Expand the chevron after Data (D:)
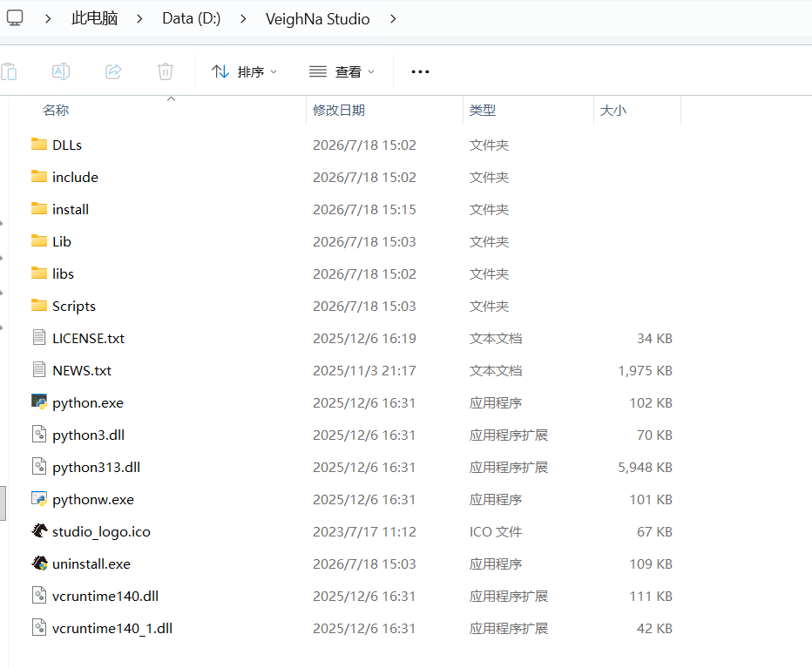The height and width of the screenshot is (668, 812). [x=243, y=18]
